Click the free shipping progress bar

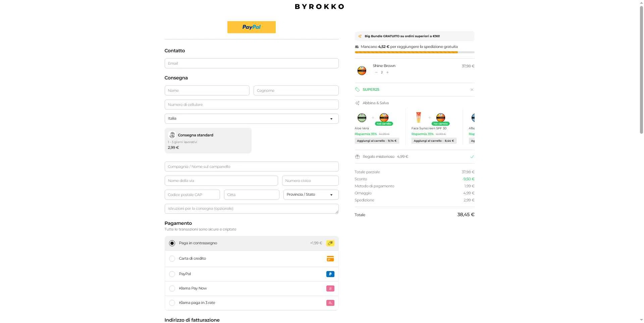tap(415, 52)
